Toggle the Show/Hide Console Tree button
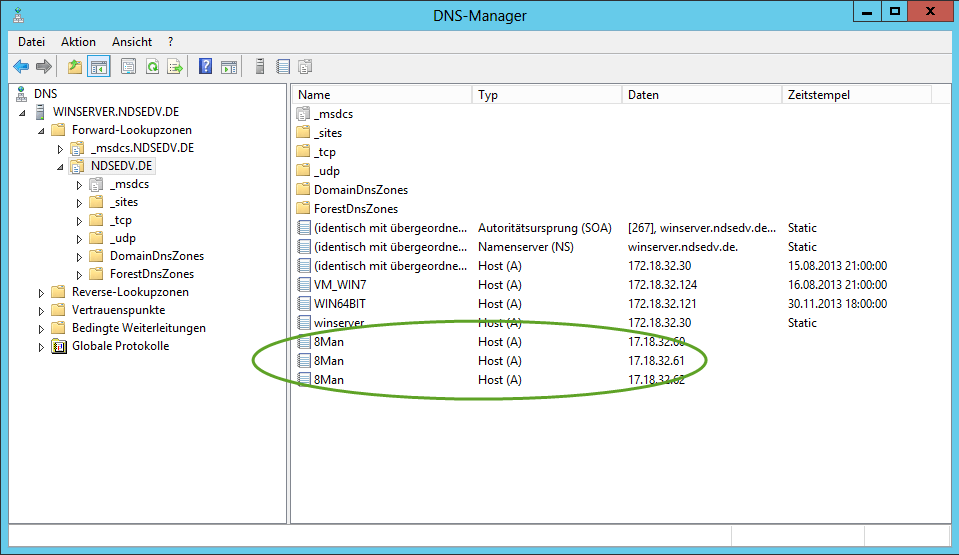This screenshot has width=959, height=555. point(98,67)
